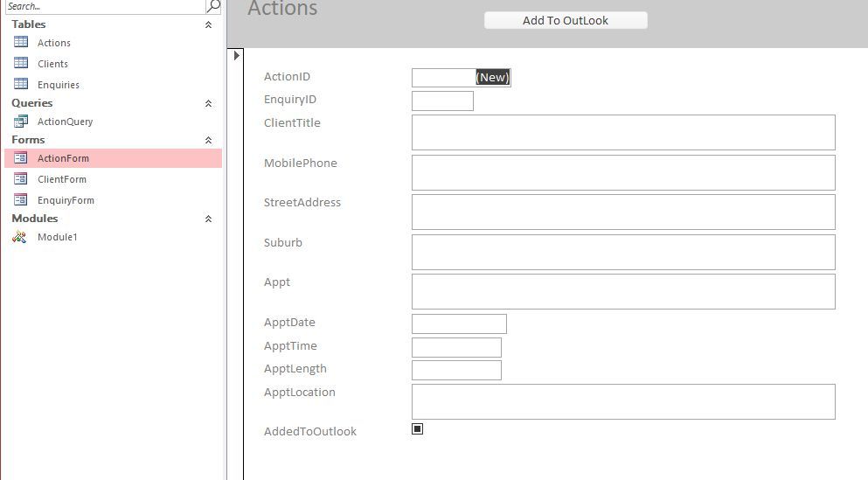868x480 pixels.
Task: Click the navigation pane search magnifier
Action: tap(213, 6)
